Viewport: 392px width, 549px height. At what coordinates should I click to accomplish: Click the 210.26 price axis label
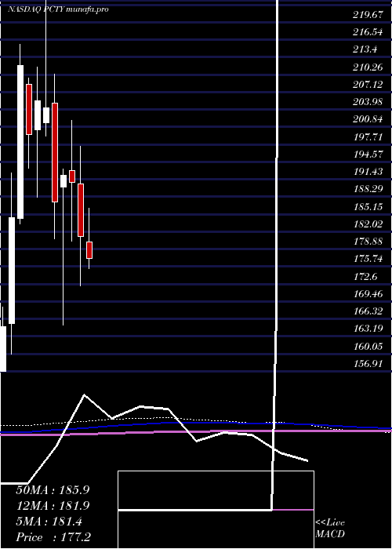pyautogui.click(x=368, y=67)
